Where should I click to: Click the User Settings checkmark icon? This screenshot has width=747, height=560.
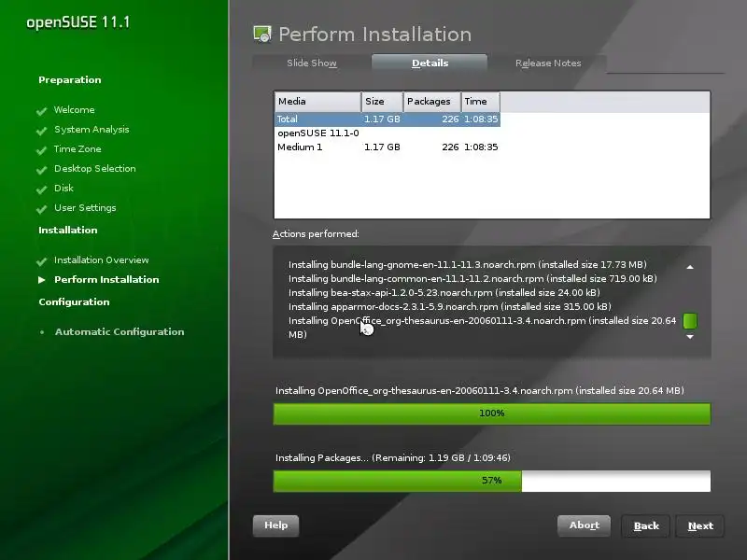41,208
